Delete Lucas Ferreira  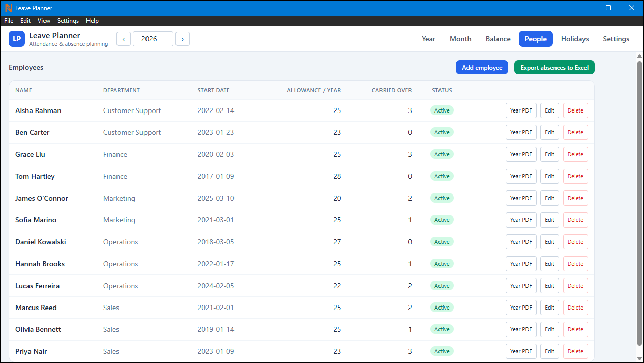(575, 286)
